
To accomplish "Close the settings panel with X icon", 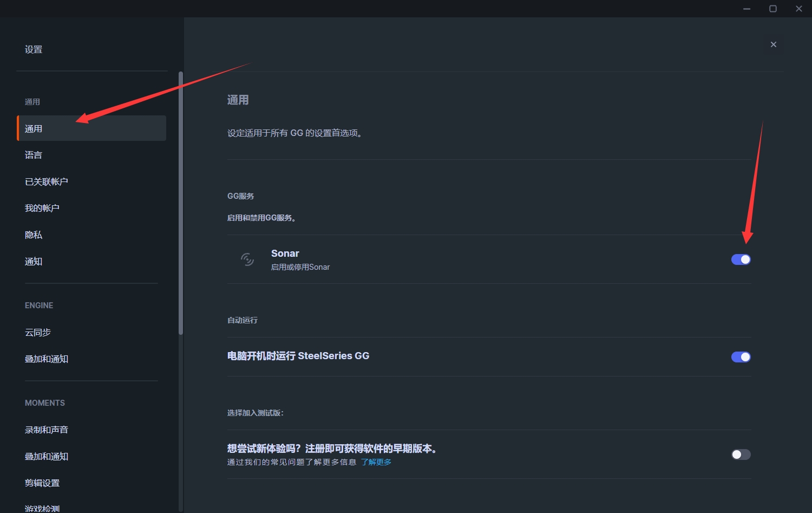I will [x=773, y=44].
